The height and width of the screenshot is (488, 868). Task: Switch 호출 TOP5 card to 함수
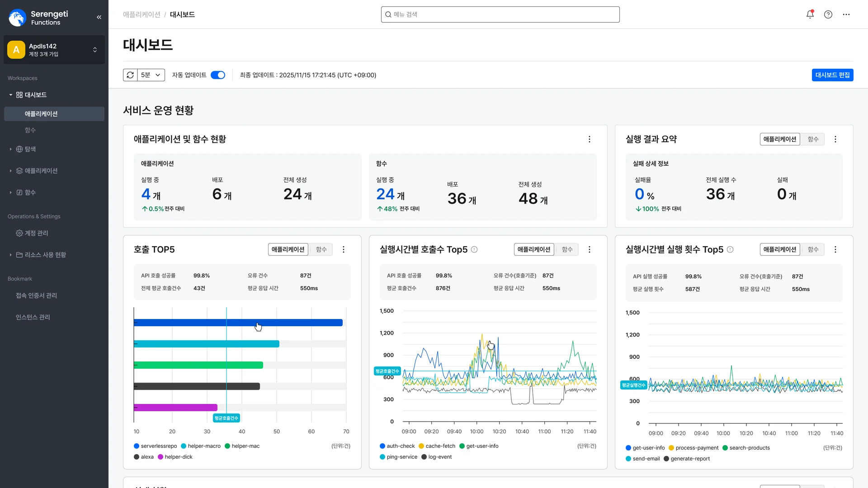point(321,249)
